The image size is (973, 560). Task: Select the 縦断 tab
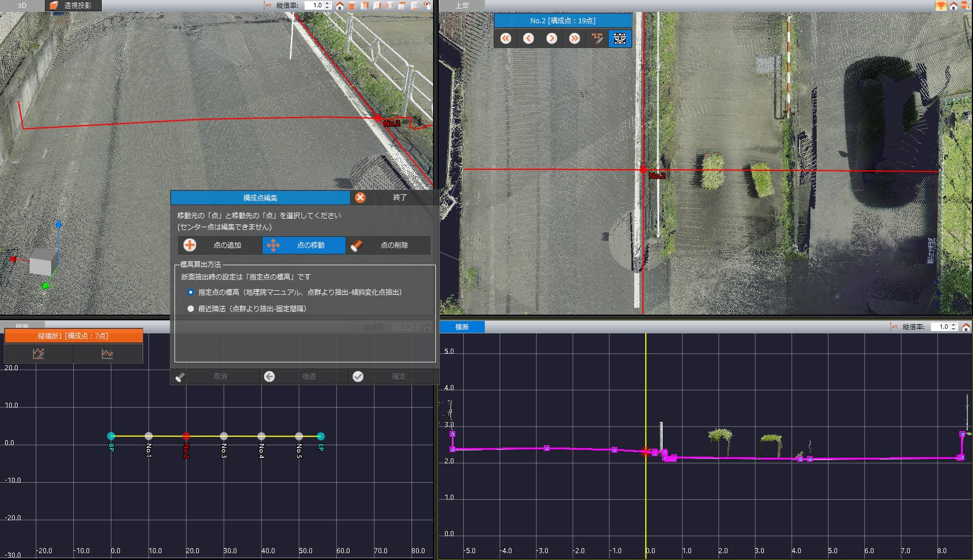22,326
